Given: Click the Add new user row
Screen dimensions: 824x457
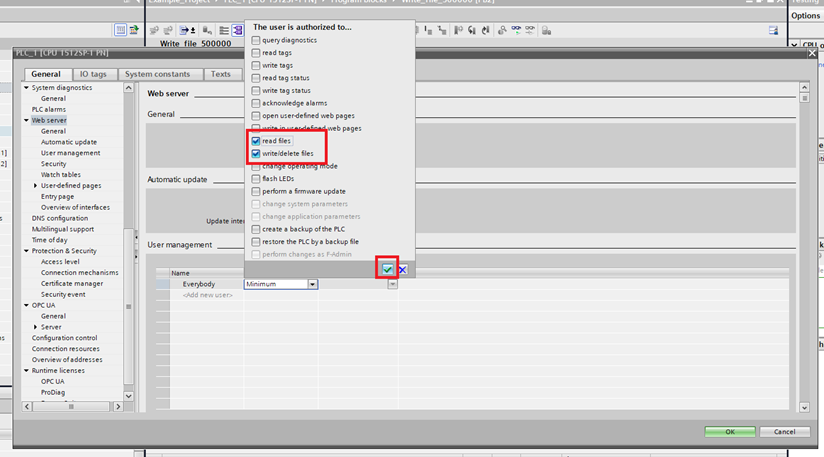Looking at the screenshot, I should pyautogui.click(x=207, y=295).
